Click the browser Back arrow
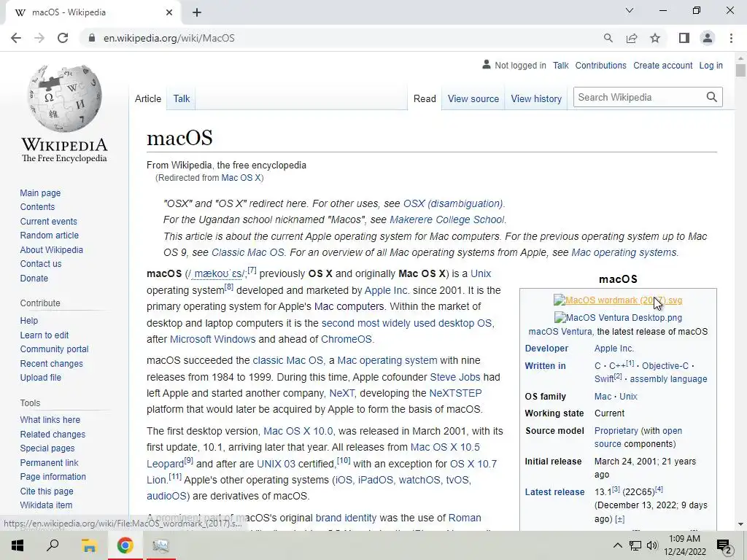This screenshot has height=560, width=747. pos(16,38)
